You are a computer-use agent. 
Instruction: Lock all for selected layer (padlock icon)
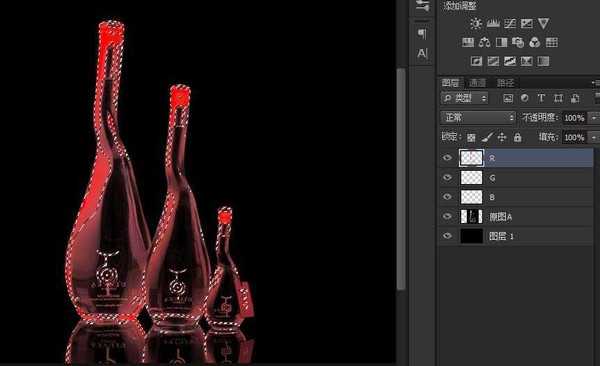tap(517, 137)
